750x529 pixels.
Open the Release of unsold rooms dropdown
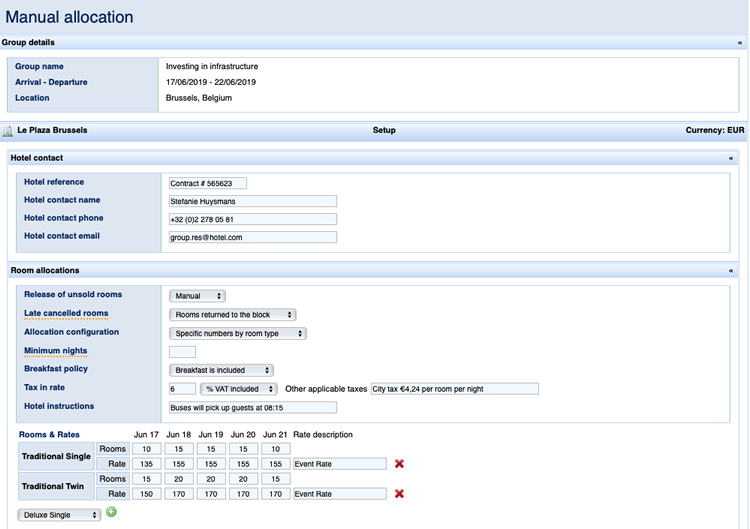coord(197,296)
